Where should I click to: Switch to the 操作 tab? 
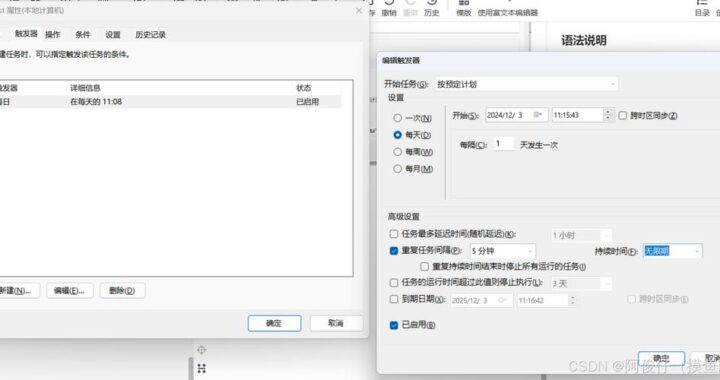coord(53,34)
